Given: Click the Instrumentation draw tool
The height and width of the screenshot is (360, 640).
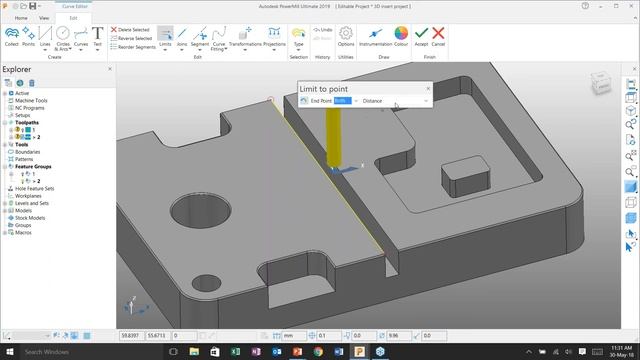Looking at the screenshot, I should [x=375, y=36].
